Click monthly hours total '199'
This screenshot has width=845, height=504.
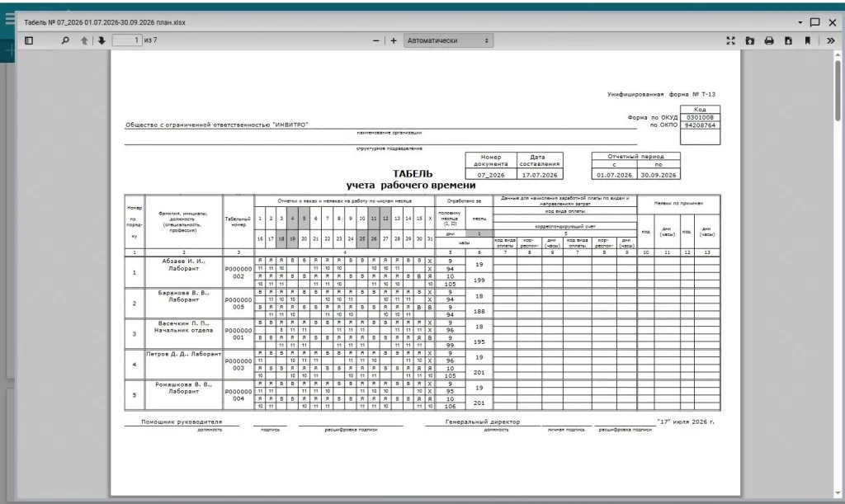click(x=479, y=280)
